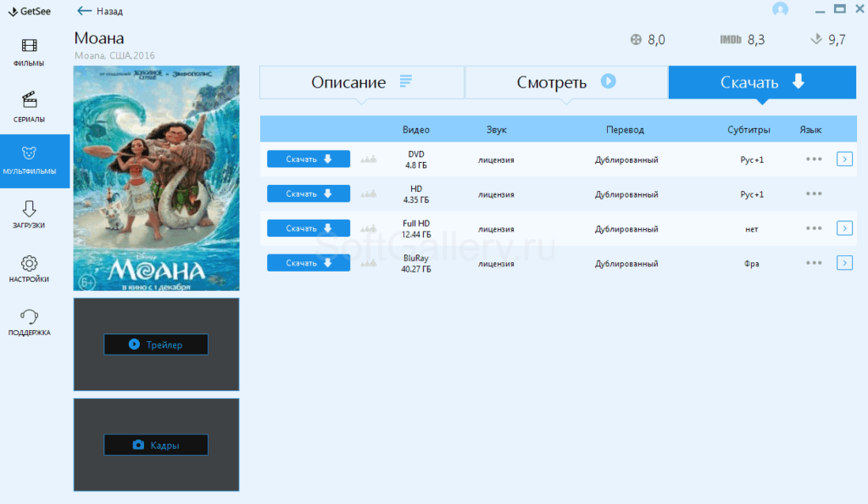Download the HD 4.35 ГБ version
The height and width of the screenshot is (504, 868).
[x=309, y=193]
